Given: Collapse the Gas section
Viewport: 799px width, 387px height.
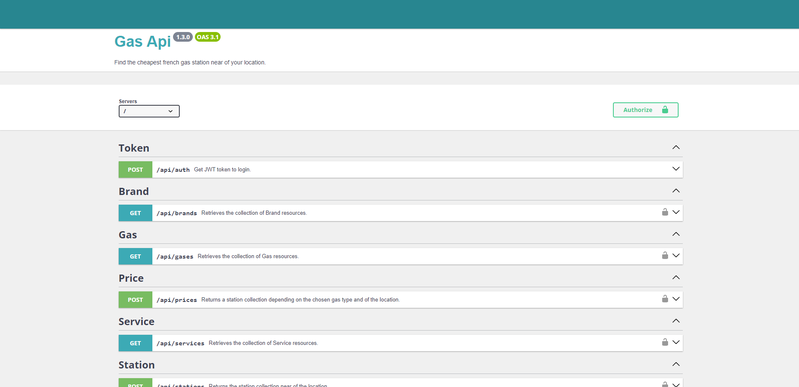Looking at the screenshot, I should click(676, 234).
